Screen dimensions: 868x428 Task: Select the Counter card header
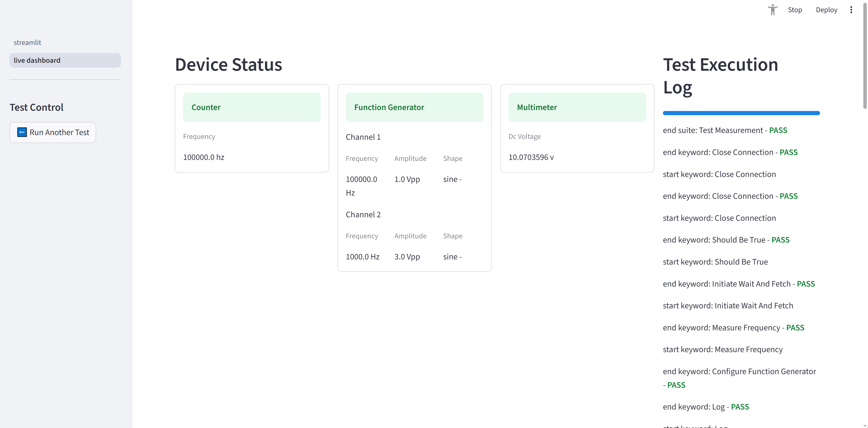click(252, 107)
